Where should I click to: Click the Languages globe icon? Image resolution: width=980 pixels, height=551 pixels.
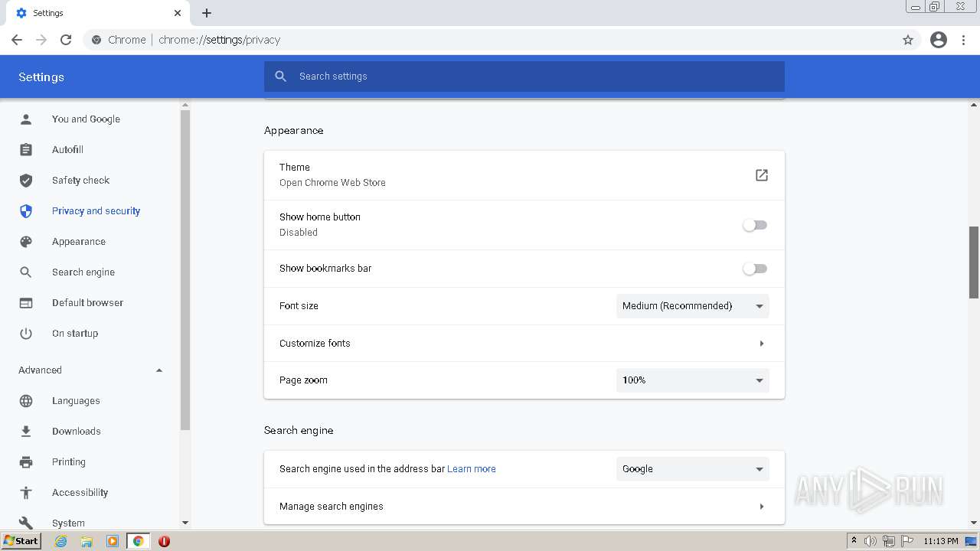coord(26,401)
